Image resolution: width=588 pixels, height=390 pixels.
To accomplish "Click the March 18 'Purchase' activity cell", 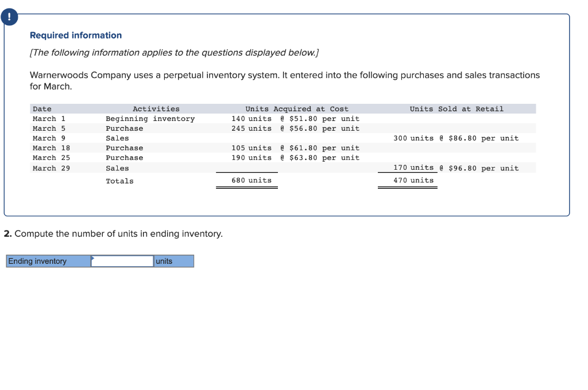I will click(125, 148).
